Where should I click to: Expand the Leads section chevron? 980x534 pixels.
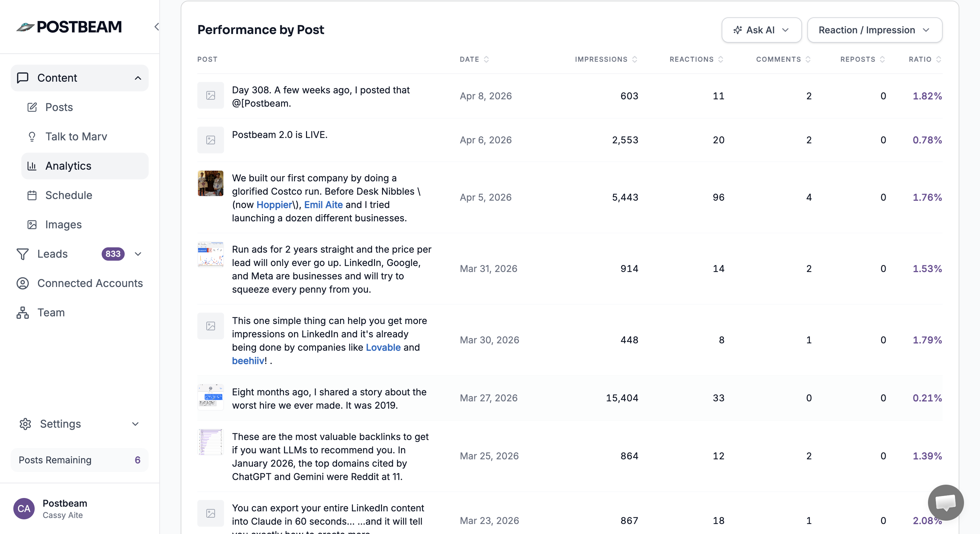pos(138,254)
